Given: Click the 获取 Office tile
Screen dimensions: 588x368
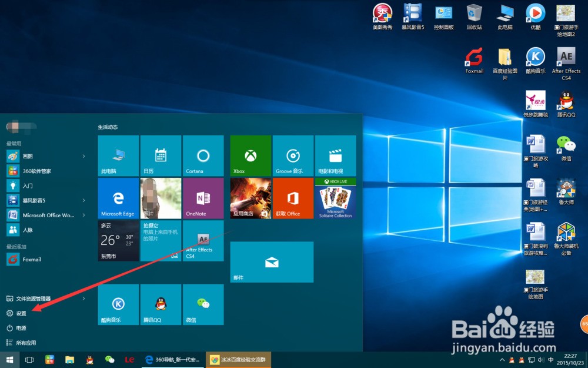Looking at the screenshot, I should [x=293, y=198].
